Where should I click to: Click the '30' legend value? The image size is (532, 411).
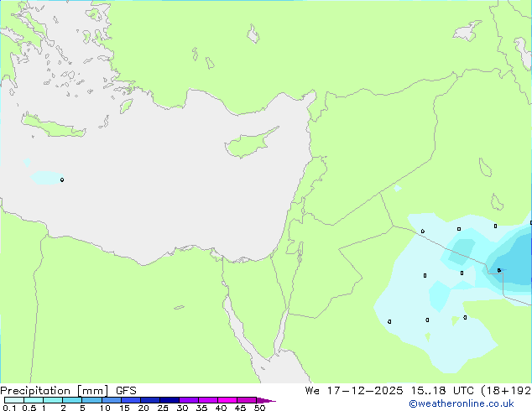click(x=182, y=408)
